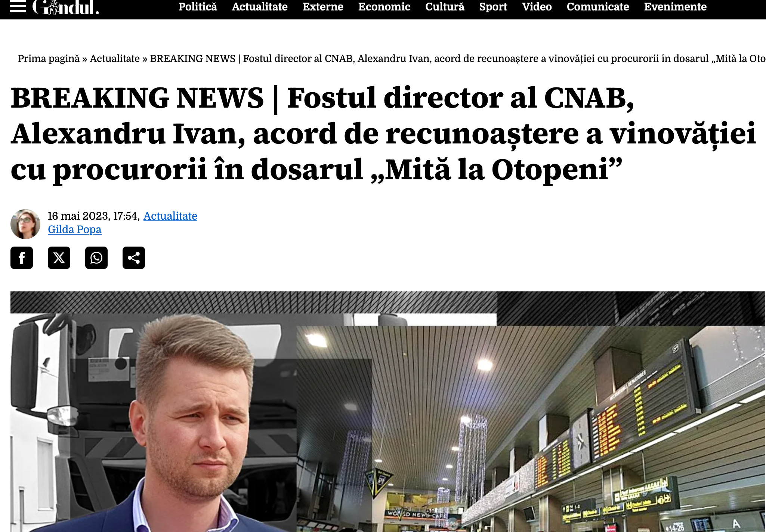Image resolution: width=766 pixels, height=532 pixels.
Task: Go to the Video section
Action: click(x=537, y=7)
